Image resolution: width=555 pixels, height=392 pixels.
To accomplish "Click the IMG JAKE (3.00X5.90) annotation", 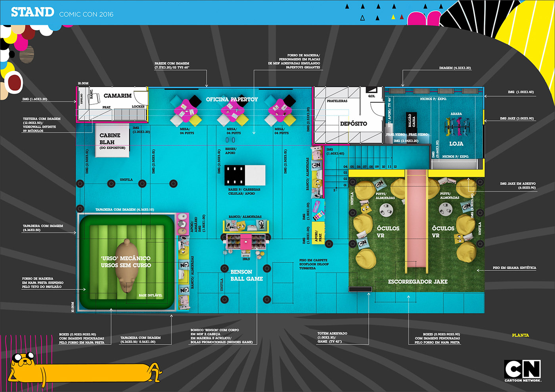I will pos(517,118).
